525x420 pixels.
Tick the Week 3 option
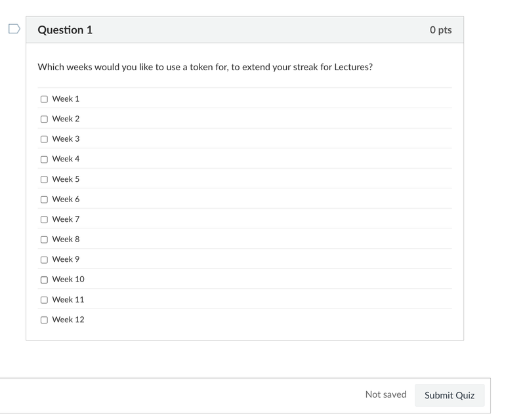click(44, 139)
